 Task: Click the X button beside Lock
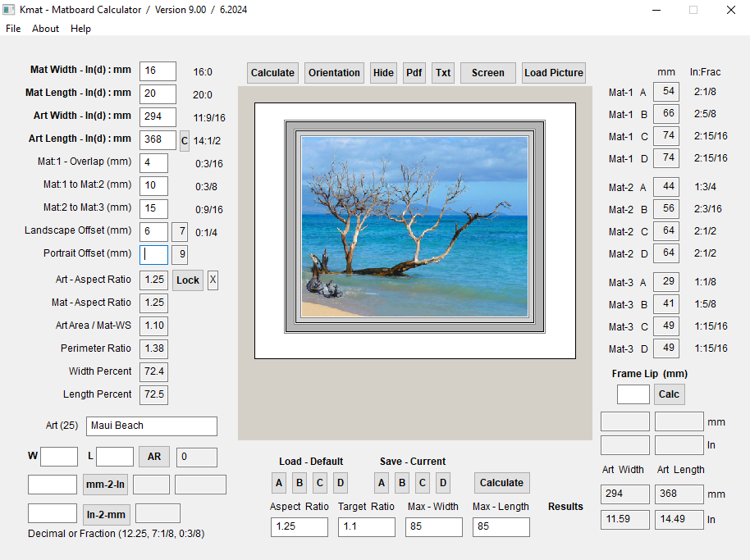point(213,280)
